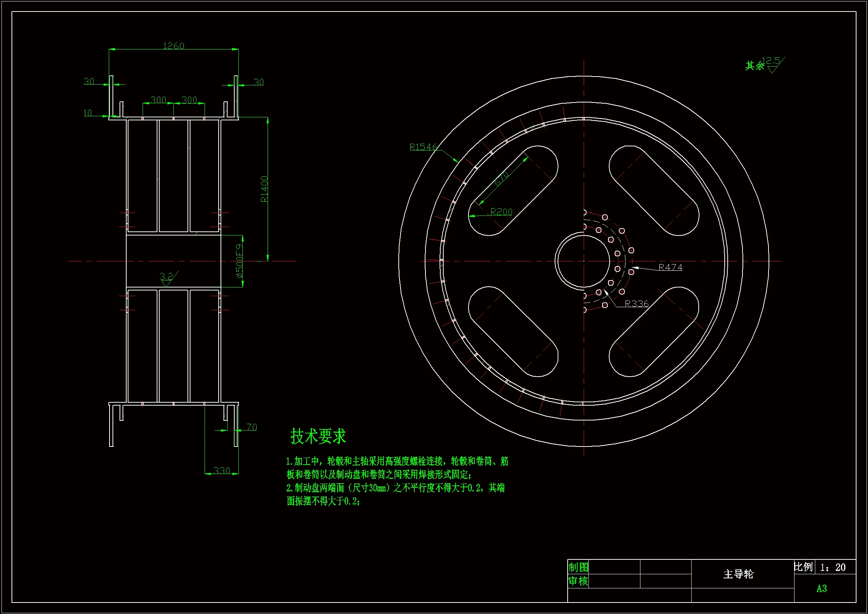Select the R1400 radius dimension label
This screenshot has height=614, width=868.
click(264, 189)
